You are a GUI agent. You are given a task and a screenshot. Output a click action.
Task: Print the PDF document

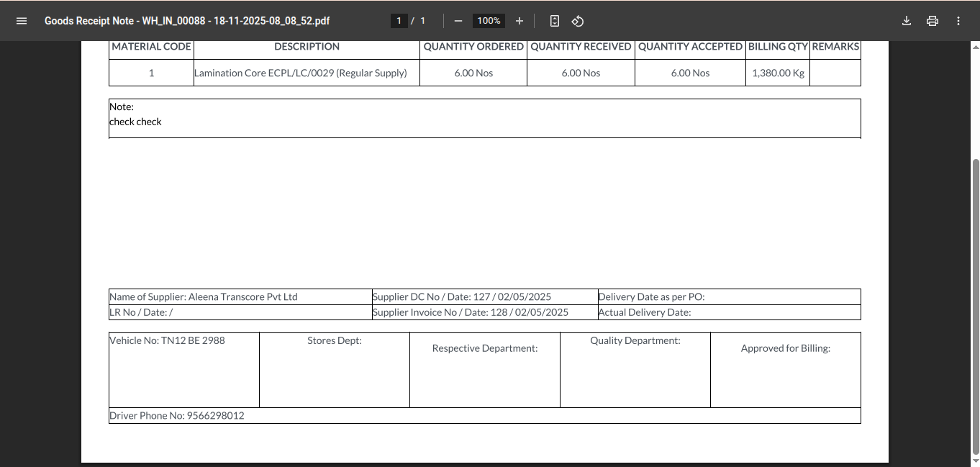coord(933,21)
